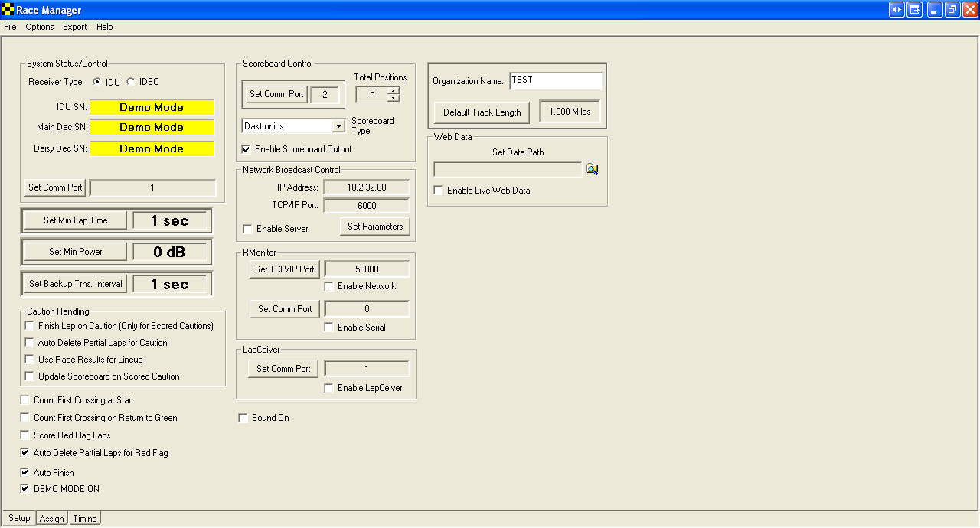Tick the Enable LapCeiver option
Image resolution: width=980 pixels, height=528 pixels.
(x=329, y=388)
